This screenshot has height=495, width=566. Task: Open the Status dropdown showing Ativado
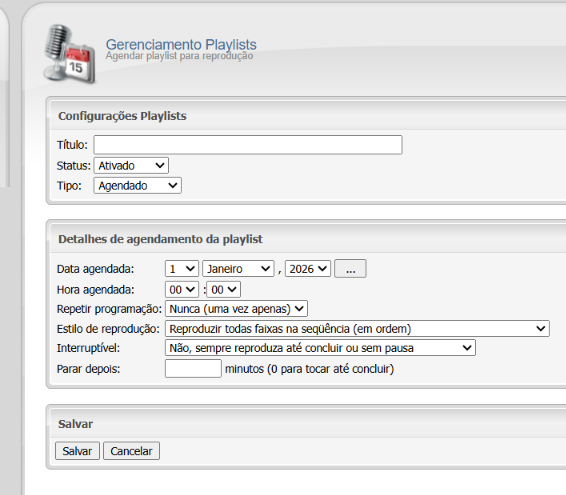click(131, 166)
